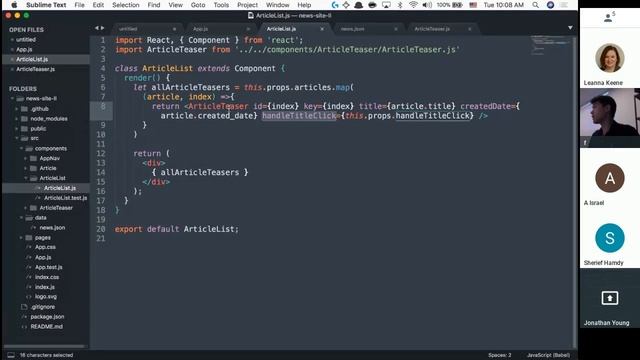Collapse the news-site-ii root folder
The image size is (640, 360).
pos(12,98)
